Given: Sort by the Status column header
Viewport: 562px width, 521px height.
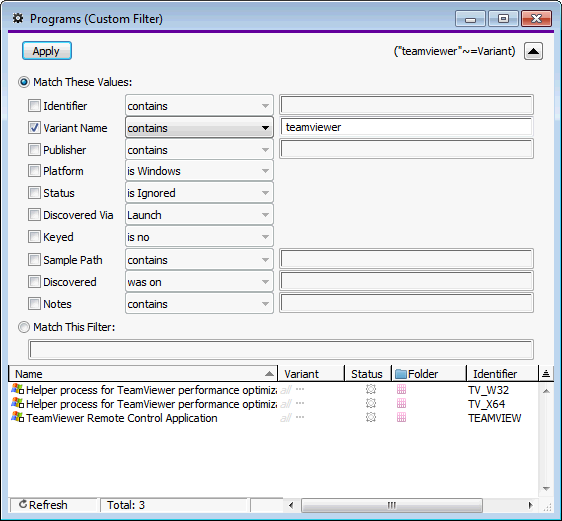Looking at the screenshot, I should pos(368,374).
